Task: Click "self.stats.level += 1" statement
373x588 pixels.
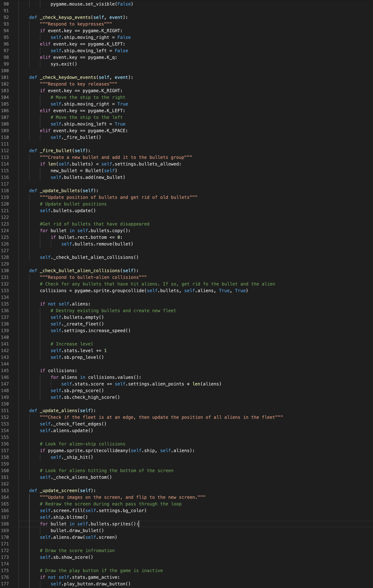Action: (x=79, y=351)
